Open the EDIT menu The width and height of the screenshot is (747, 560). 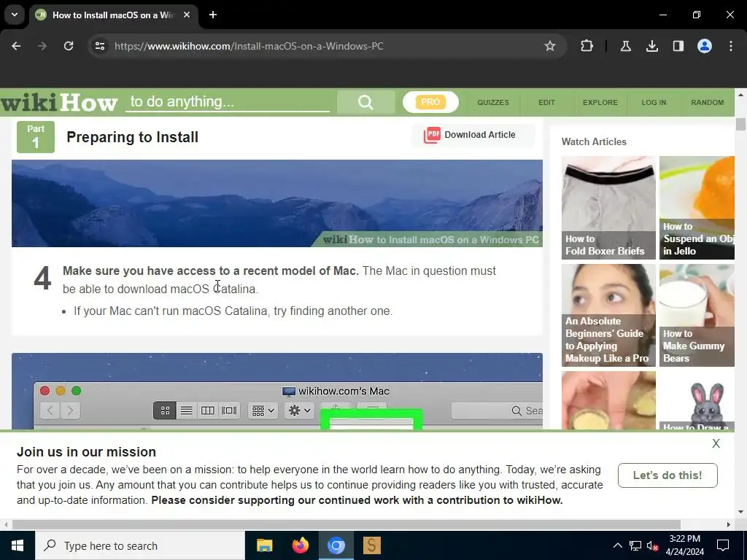[546, 102]
